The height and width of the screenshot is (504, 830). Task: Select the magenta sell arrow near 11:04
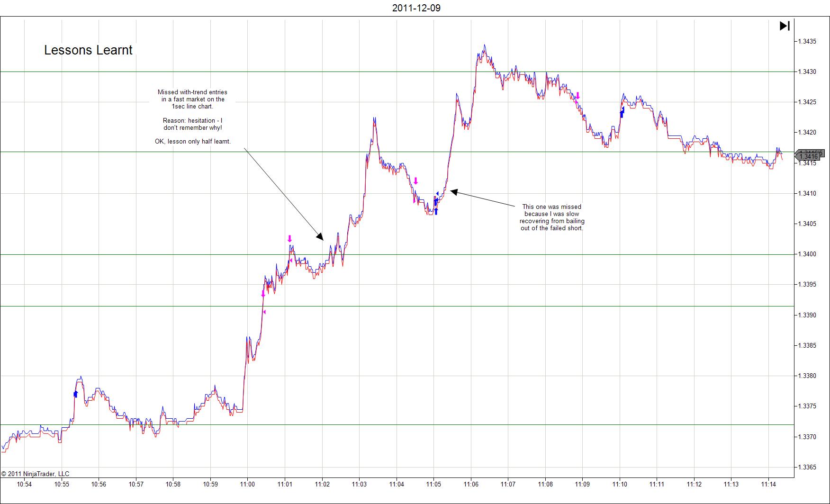pyautogui.click(x=415, y=181)
